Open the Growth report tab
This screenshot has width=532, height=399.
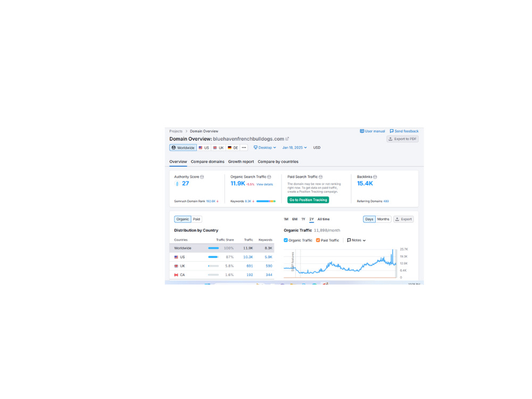click(x=241, y=162)
